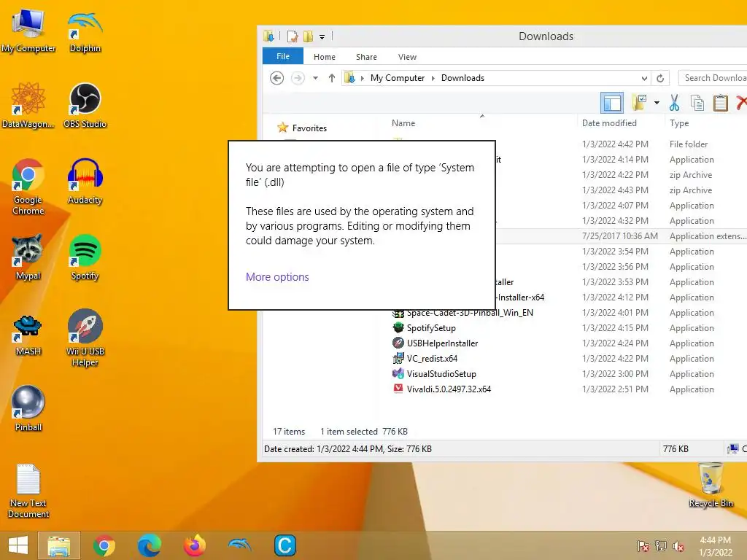This screenshot has height=560, width=747.
Task: Click the New Folder icon in the title bar
Action: coord(309,36)
